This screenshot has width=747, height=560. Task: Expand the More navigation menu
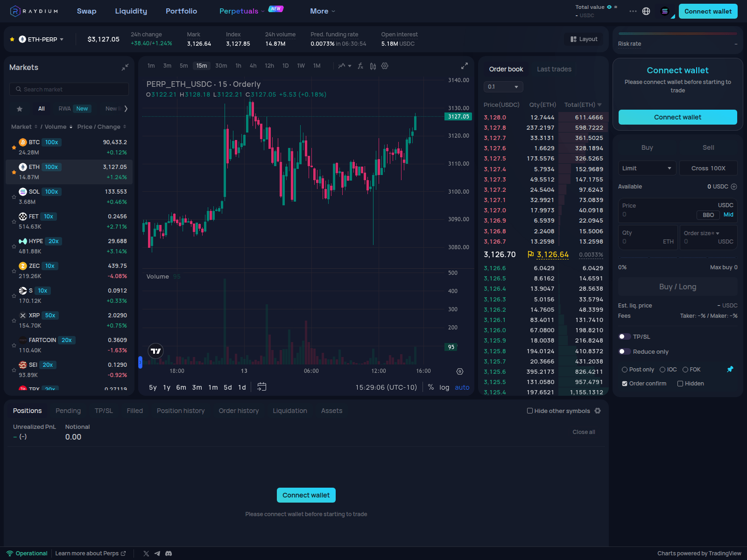[323, 11]
